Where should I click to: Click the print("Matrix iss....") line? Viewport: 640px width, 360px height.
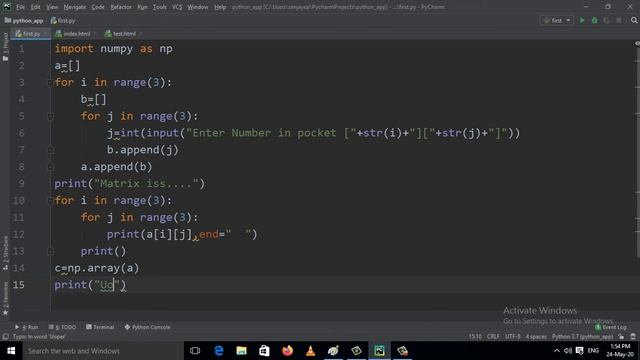(x=129, y=184)
